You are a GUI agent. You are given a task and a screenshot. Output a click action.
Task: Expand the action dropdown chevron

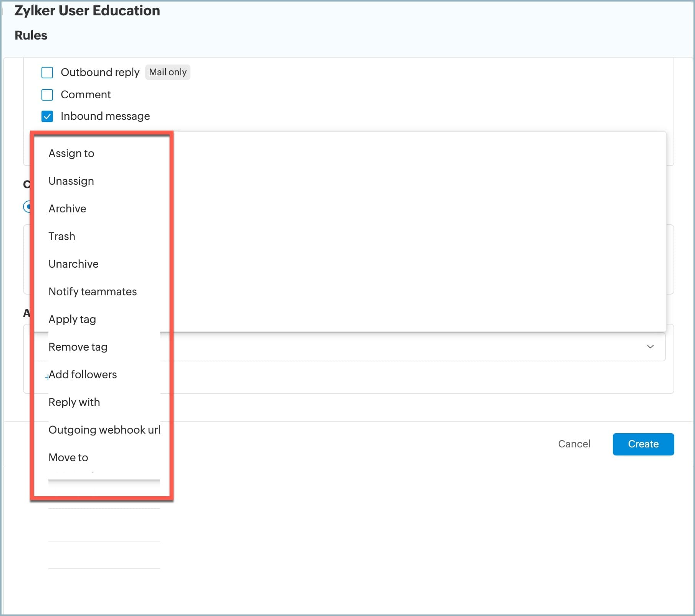coord(650,346)
